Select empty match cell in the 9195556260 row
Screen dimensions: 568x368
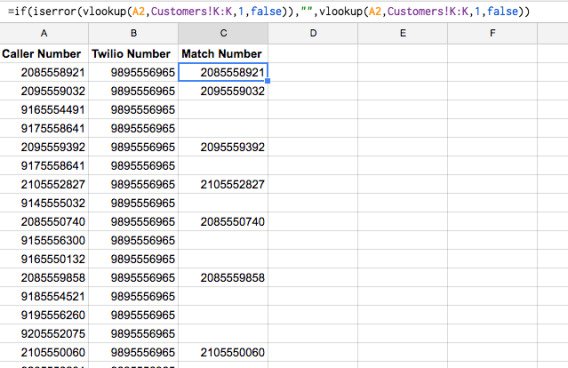click(223, 315)
